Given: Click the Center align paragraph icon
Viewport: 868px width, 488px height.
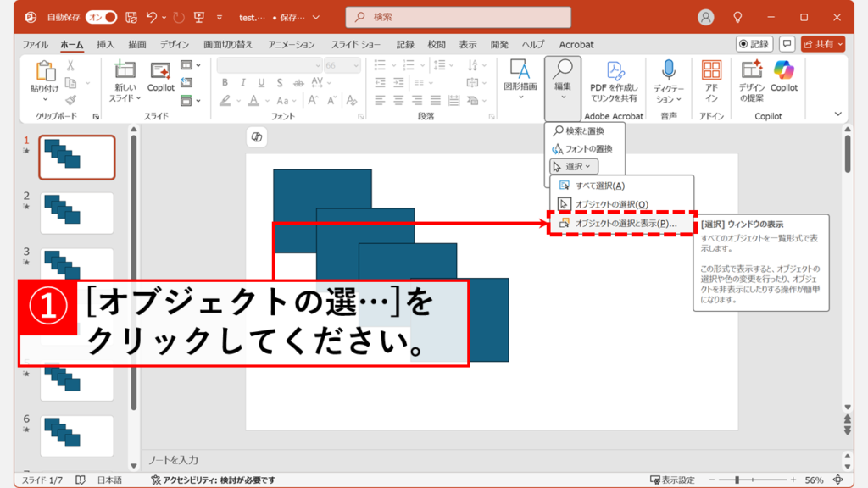Looking at the screenshot, I should coord(398,100).
